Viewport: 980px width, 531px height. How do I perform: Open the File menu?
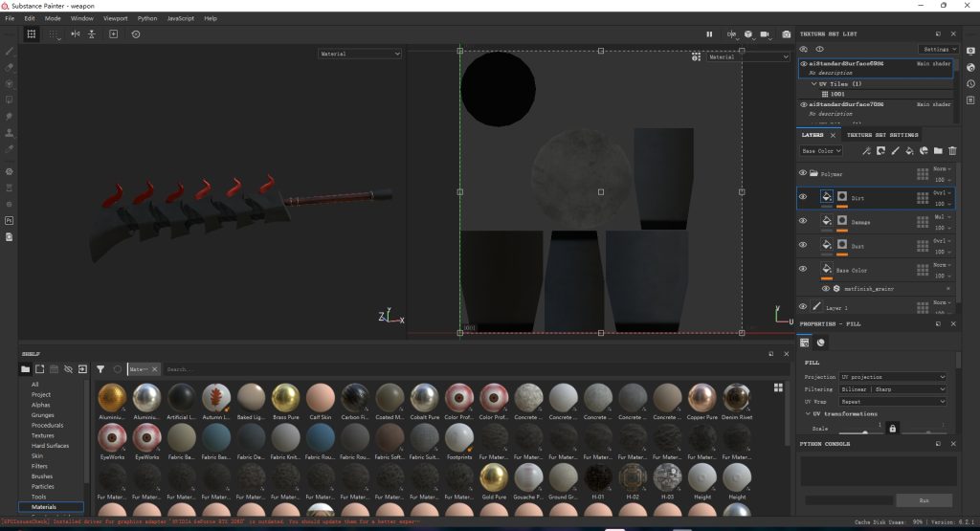click(10, 19)
